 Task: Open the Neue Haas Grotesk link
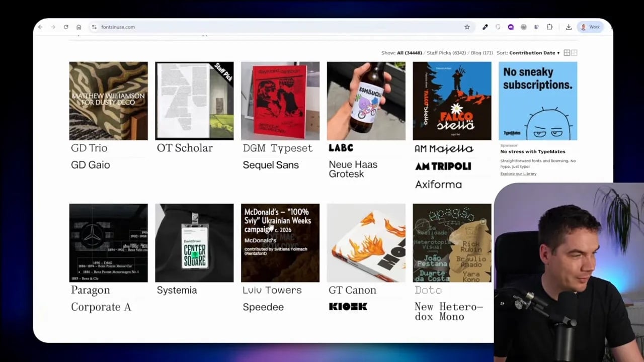pos(353,169)
